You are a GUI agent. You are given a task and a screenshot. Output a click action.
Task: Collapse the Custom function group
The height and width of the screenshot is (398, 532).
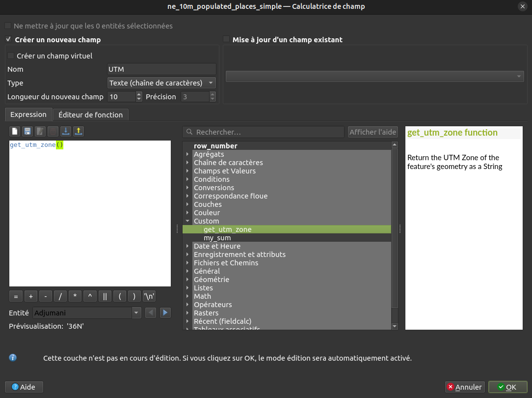click(x=187, y=221)
